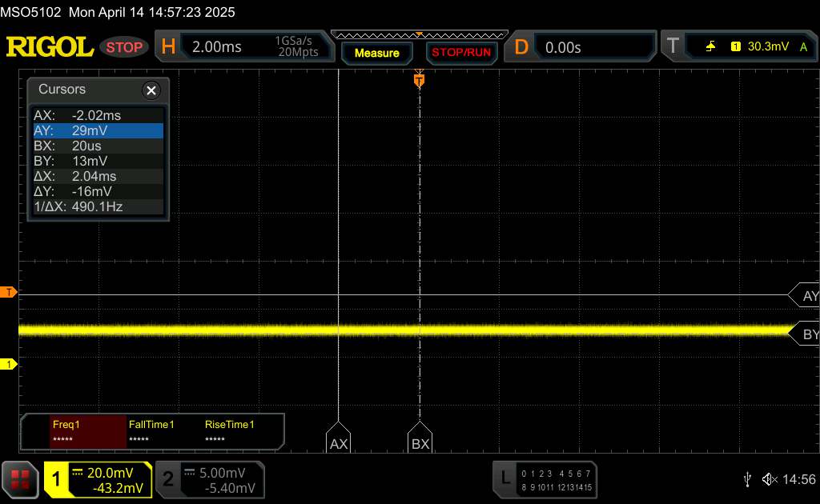Click the orange trigger position marker at top
The width and height of the screenshot is (820, 504).
(418, 79)
